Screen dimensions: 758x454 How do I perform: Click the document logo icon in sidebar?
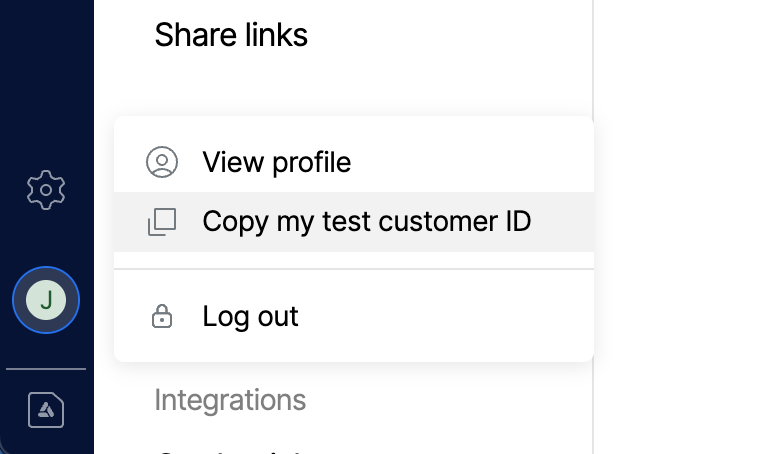click(x=46, y=410)
